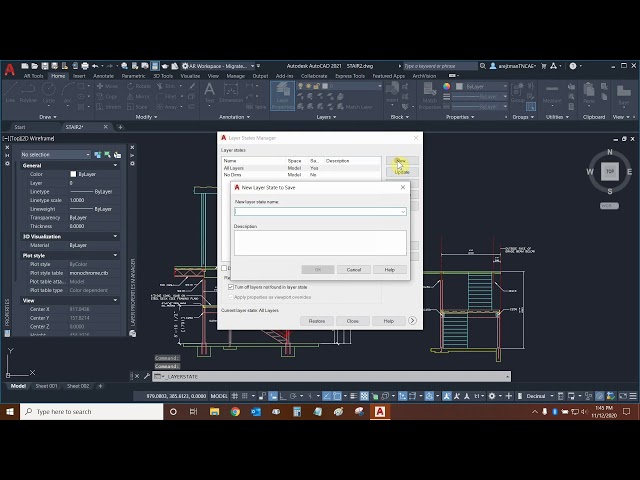Screen dimensions: 640x480
Task: Open Chrome from the Windows taskbar
Action: (x=235, y=411)
